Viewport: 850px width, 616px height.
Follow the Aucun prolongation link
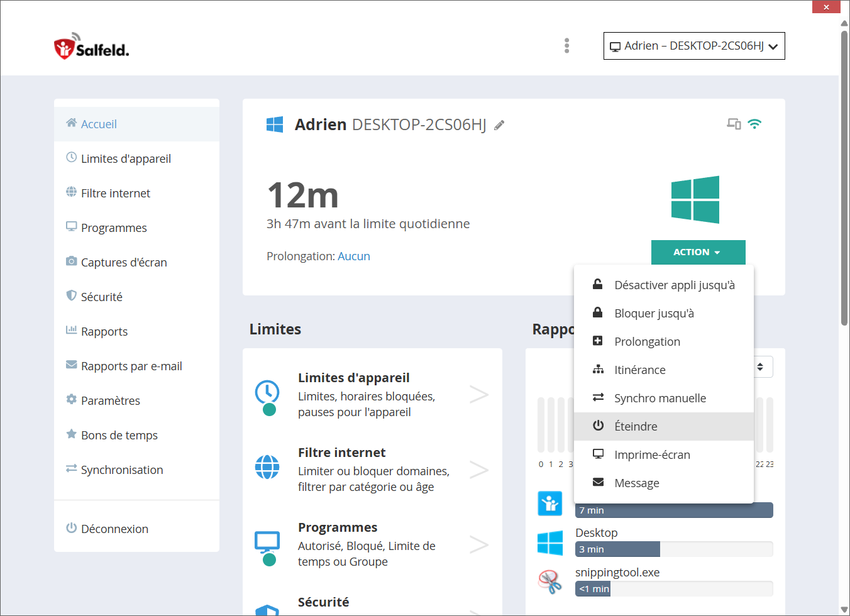[x=354, y=256]
